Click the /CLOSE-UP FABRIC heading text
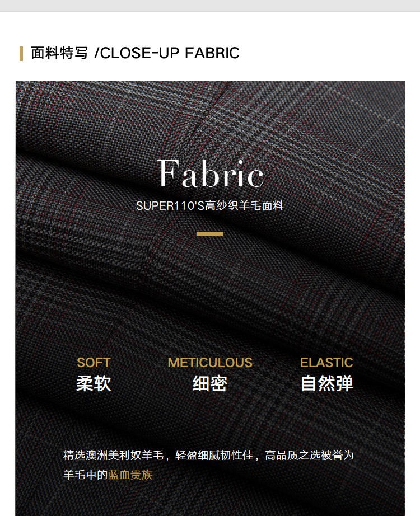The width and height of the screenshot is (420, 516). tap(167, 53)
